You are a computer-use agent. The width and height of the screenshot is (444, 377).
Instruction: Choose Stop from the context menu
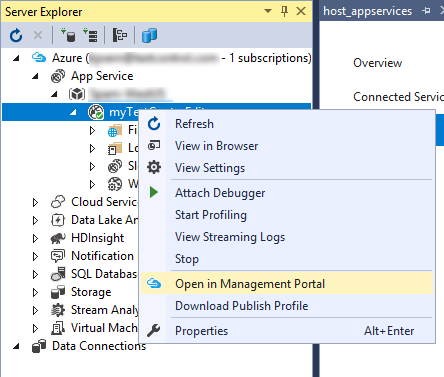coord(287,259)
